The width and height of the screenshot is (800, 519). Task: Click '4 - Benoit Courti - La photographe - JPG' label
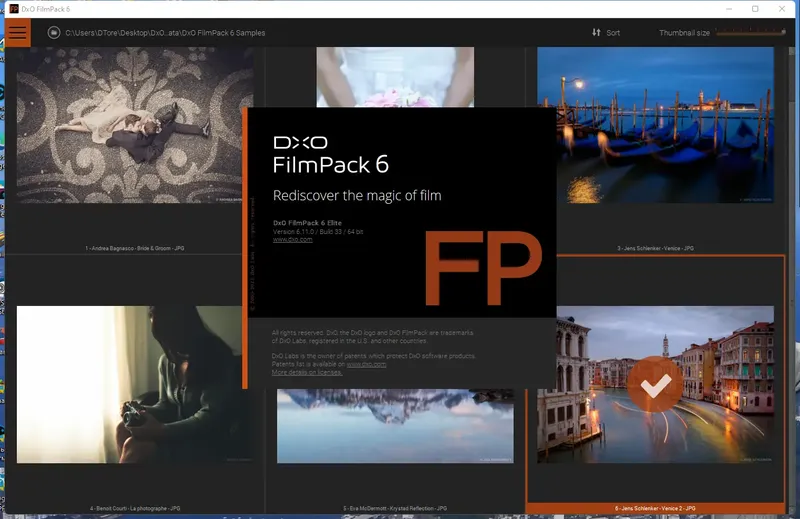coord(135,508)
